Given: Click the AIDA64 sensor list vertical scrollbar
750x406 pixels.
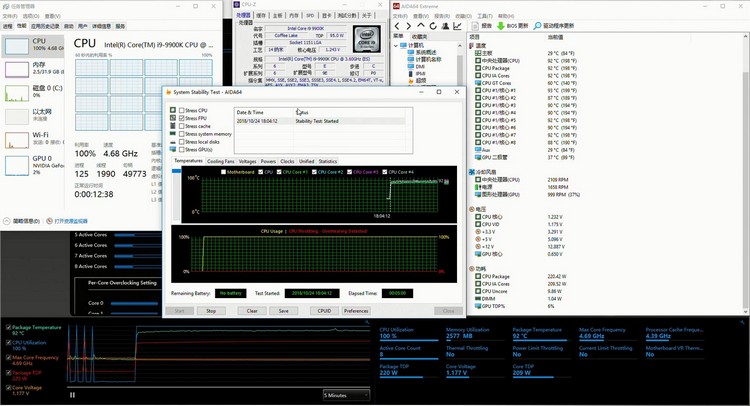Looking at the screenshot, I should pos(746,191).
